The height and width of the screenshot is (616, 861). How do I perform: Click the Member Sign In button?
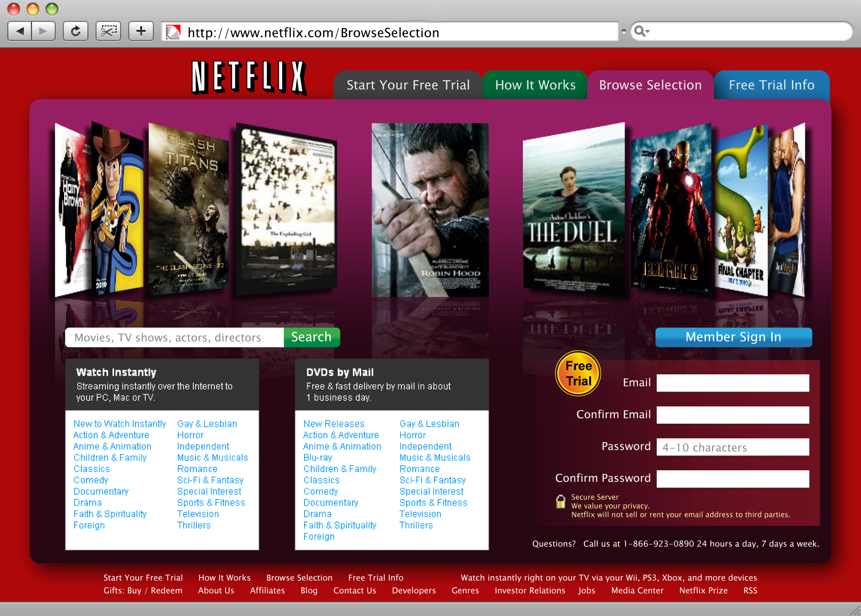[734, 337]
